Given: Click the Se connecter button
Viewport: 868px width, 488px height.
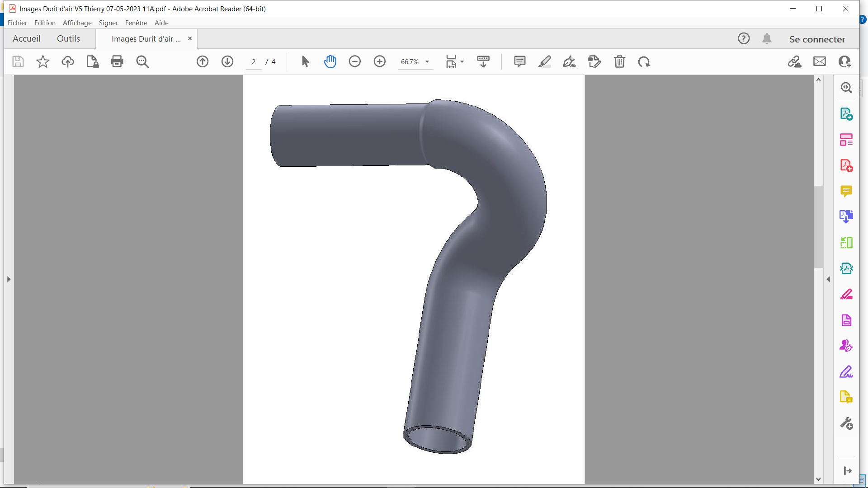Looking at the screenshot, I should (817, 39).
